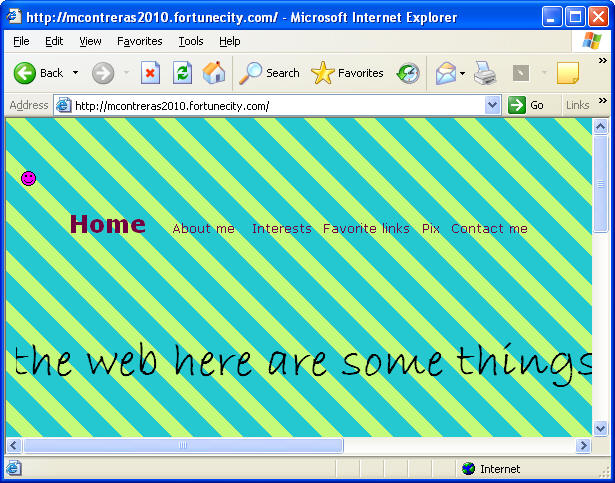615x483 pixels.
Task: Expand the address bar dropdown list
Action: 492,106
